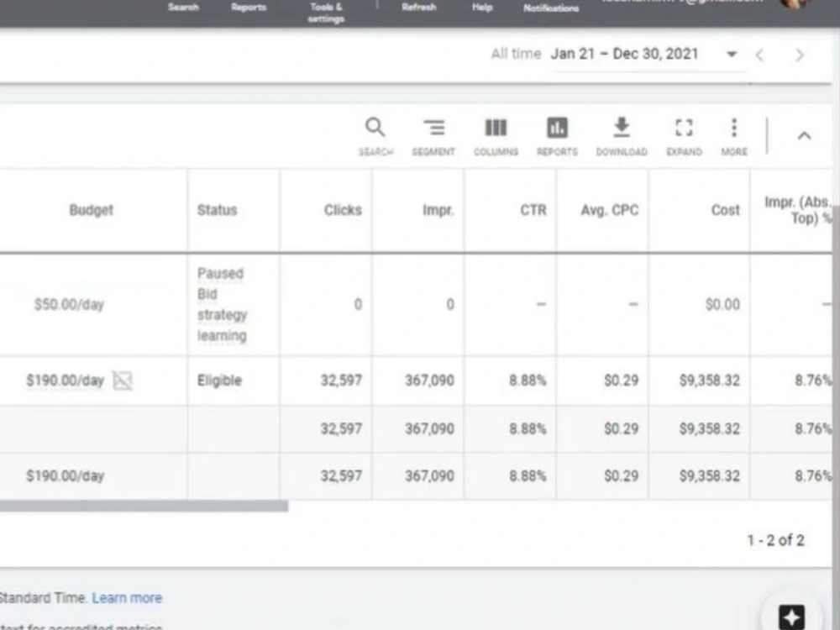Sort by the Cost column header
The height and width of the screenshot is (630, 840).
(x=726, y=210)
